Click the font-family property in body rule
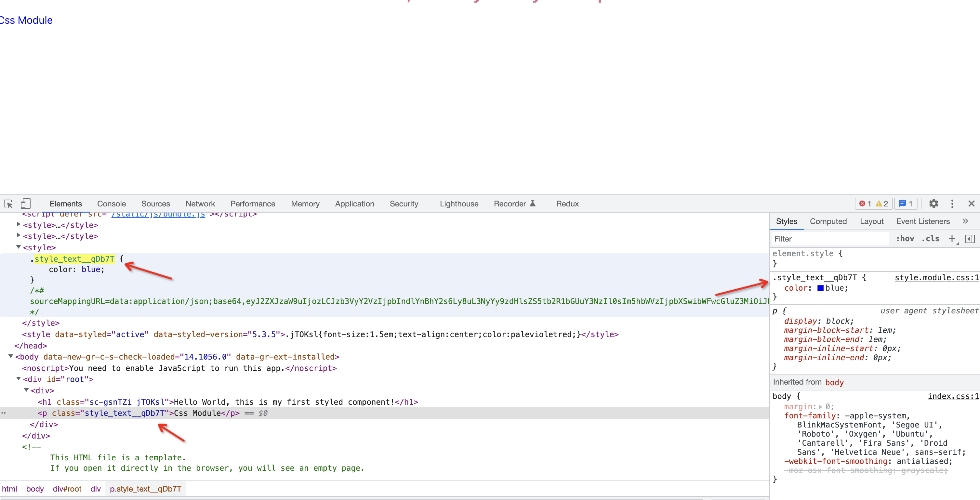Image resolution: width=980 pixels, height=500 pixels. (x=810, y=416)
